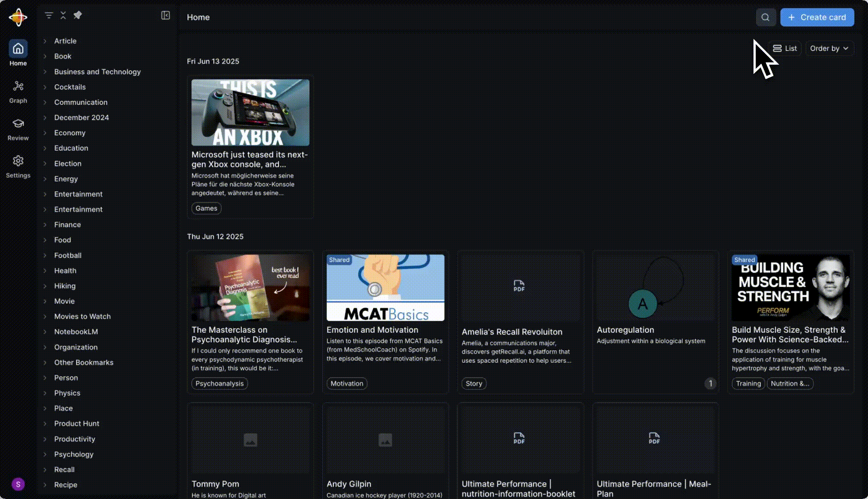The width and height of the screenshot is (868, 499).
Task: Select the Recall tag
Action: pyautogui.click(x=64, y=469)
